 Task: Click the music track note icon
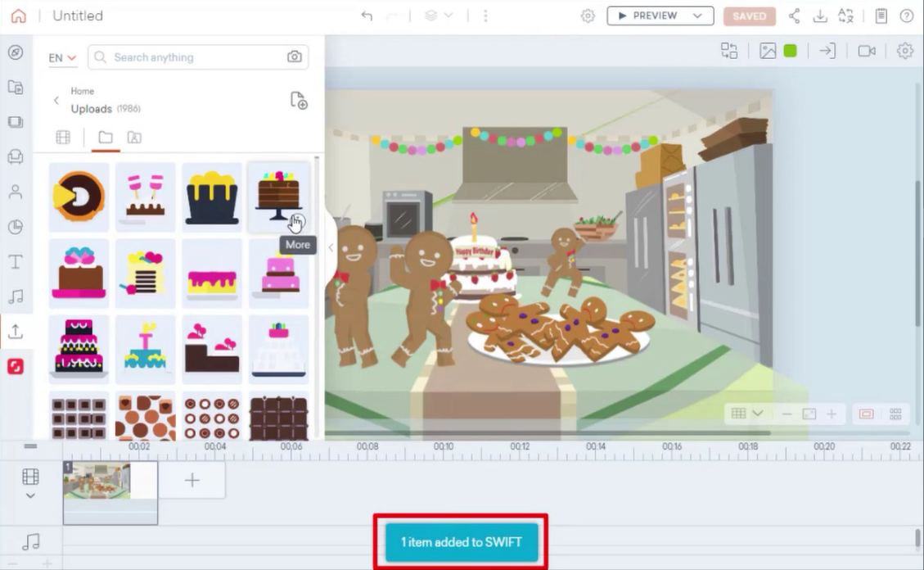[30, 541]
